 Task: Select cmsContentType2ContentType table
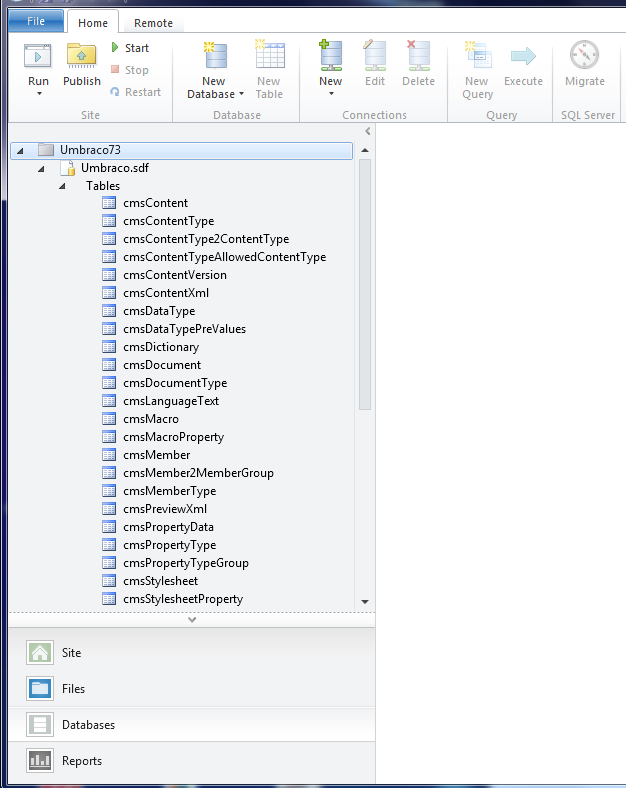pyautogui.click(x=206, y=239)
